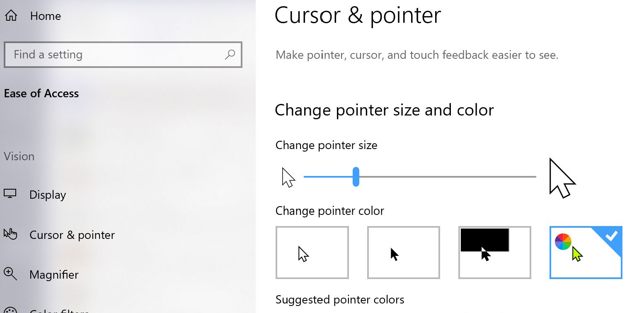Click the small pointer preview beside the slider

pyautogui.click(x=288, y=176)
